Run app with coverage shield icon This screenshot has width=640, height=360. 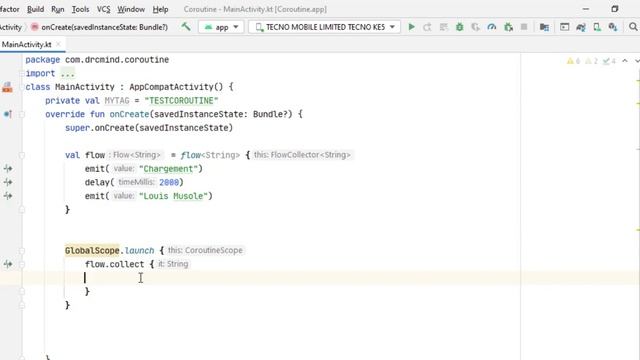point(476,27)
